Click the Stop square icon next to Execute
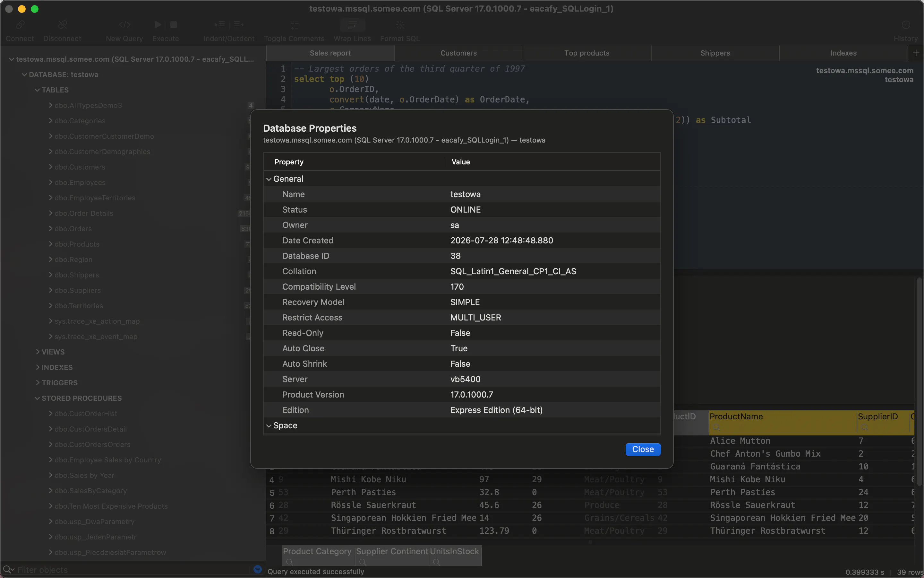Viewport: 924px width, 578px height. (x=174, y=25)
